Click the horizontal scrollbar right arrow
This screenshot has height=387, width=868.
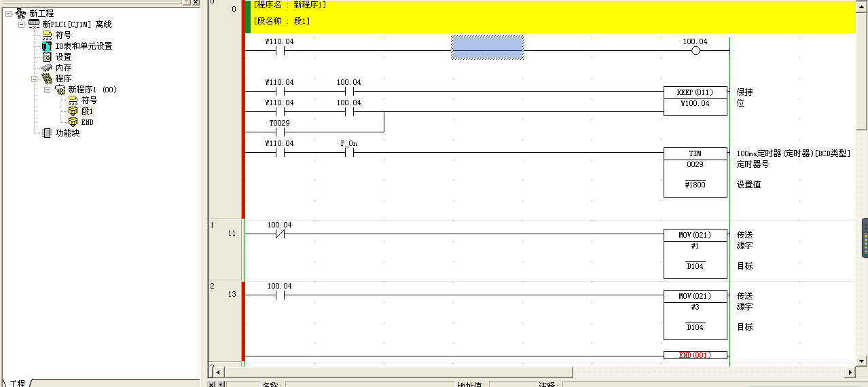(850, 372)
